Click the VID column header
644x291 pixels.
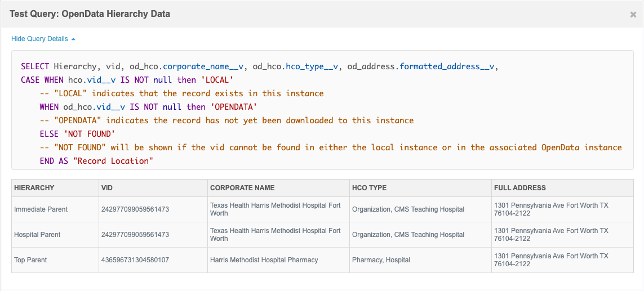pyautogui.click(x=107, y=188)
